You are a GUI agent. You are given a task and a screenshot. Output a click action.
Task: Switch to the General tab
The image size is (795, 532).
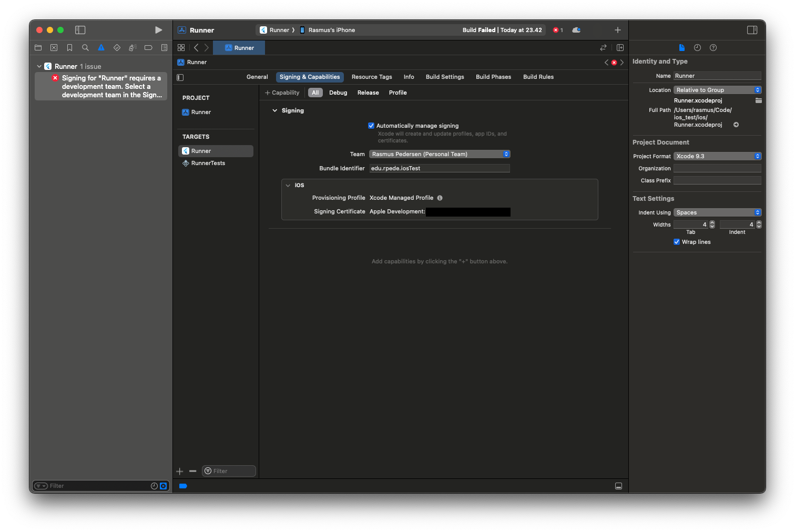click(x=257, y=77)
